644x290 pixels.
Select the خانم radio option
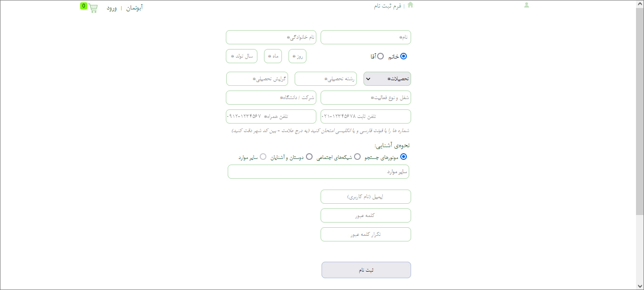[403, 57]
